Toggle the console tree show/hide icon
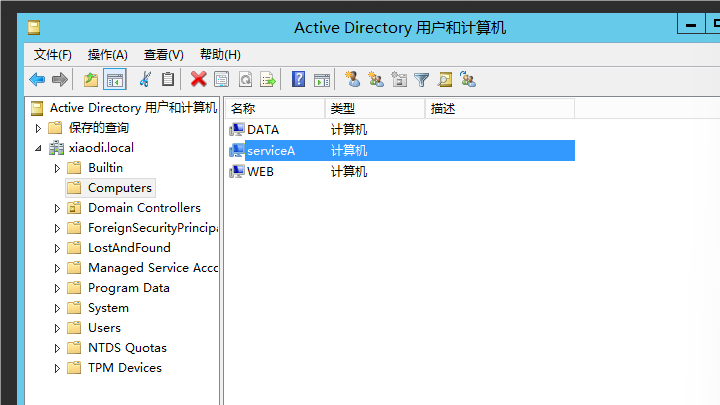Image resolution: width=720 pixels, height=405 pixels. click(x=115, y=80)
